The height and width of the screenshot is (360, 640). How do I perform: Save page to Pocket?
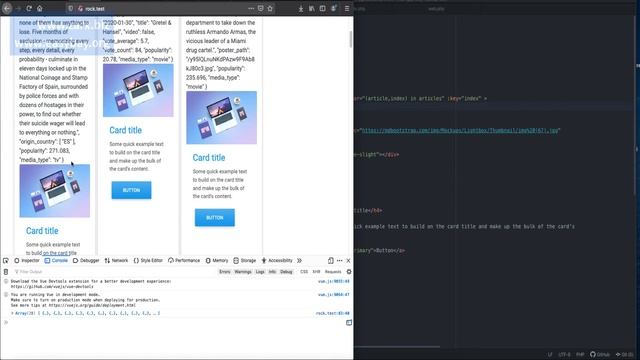[260, 8]
